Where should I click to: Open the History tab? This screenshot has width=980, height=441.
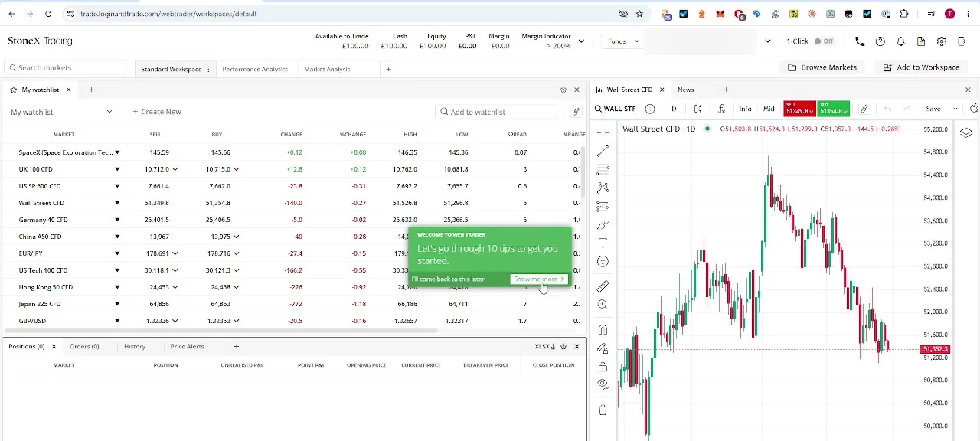point(135,347)
